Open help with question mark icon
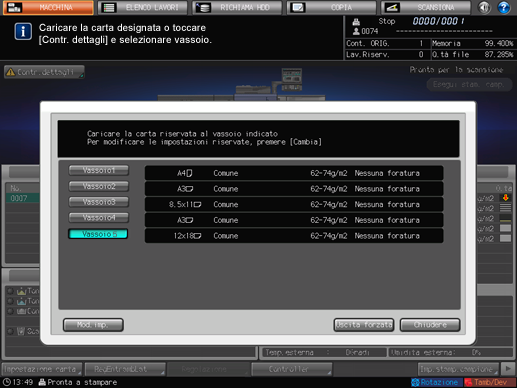 pos(504,8)
